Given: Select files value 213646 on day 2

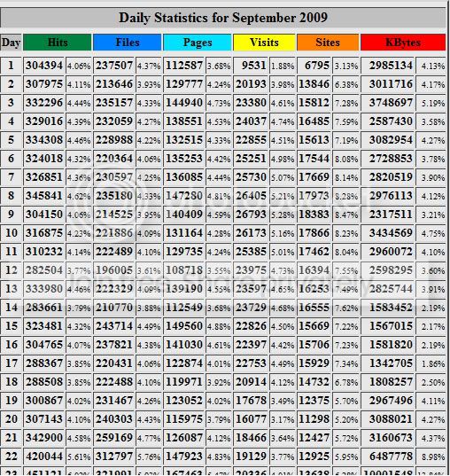Looking at the screenshot, I should (x=114, y=84).
